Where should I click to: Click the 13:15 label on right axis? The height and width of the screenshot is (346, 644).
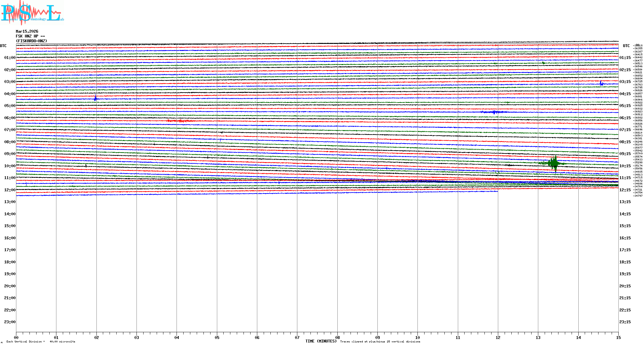pos(625,202)
